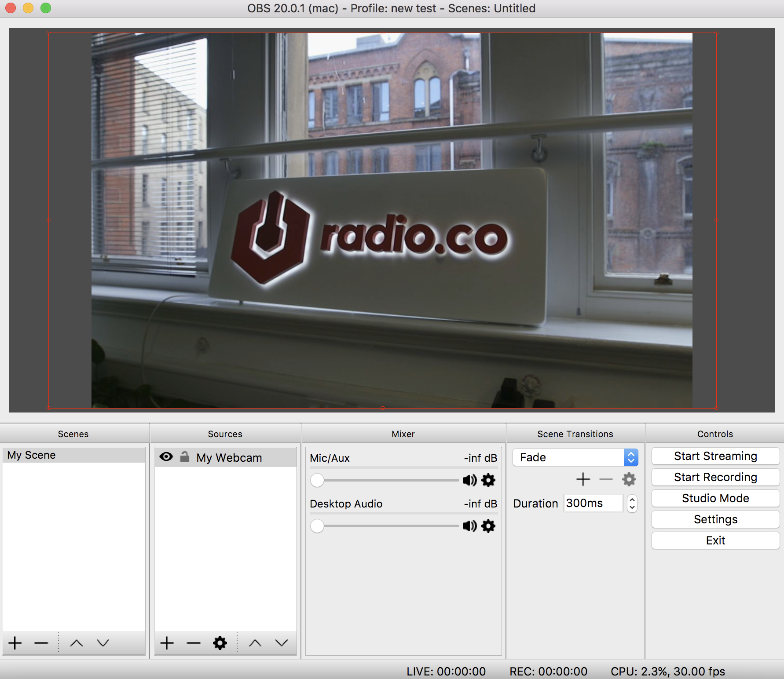Click the Mic/Aux label in Mixer
Viewport: 784px width, 679px height.
point(330,458)
